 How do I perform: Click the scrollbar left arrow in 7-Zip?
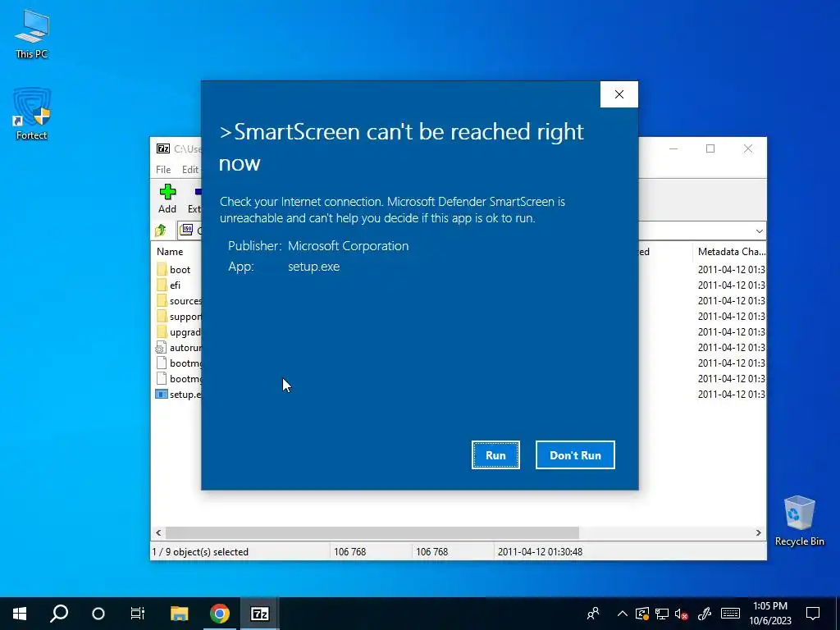[x=158, y=532]
